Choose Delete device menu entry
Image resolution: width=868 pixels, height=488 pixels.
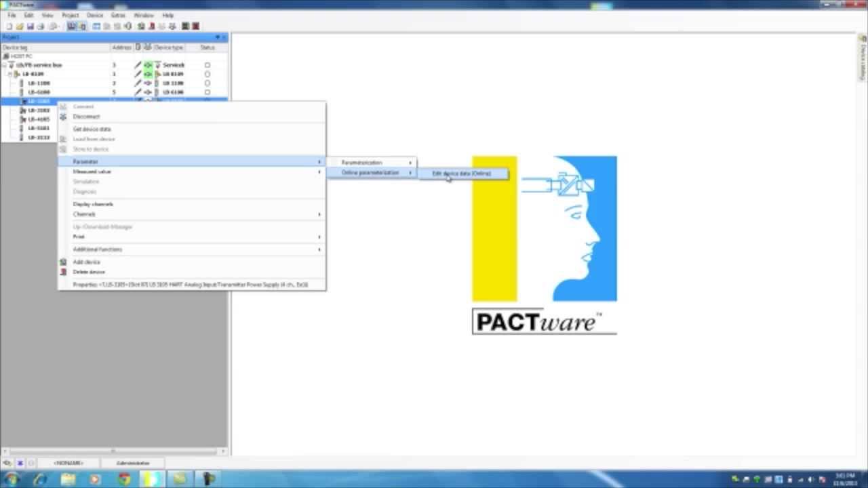click(192, 272)
